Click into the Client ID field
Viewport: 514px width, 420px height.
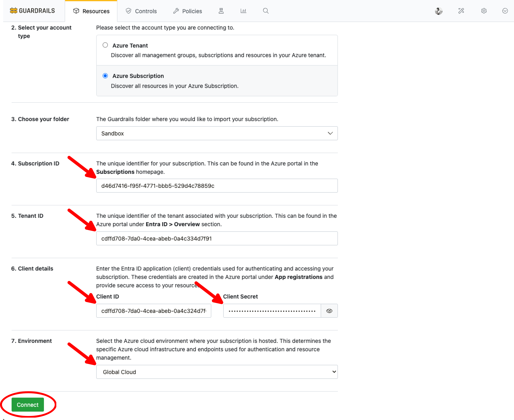tap(154, 311)
